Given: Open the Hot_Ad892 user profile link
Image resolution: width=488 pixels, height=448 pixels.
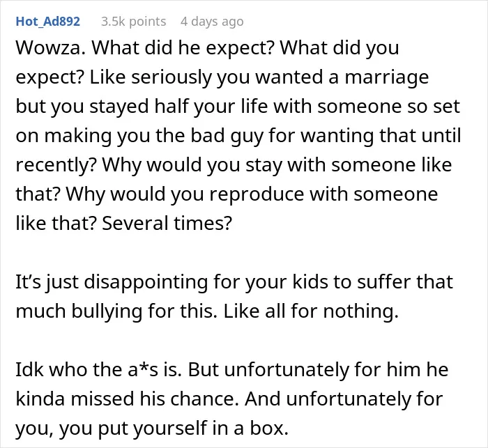Looking at the screenshot, I should pos(48,22).
